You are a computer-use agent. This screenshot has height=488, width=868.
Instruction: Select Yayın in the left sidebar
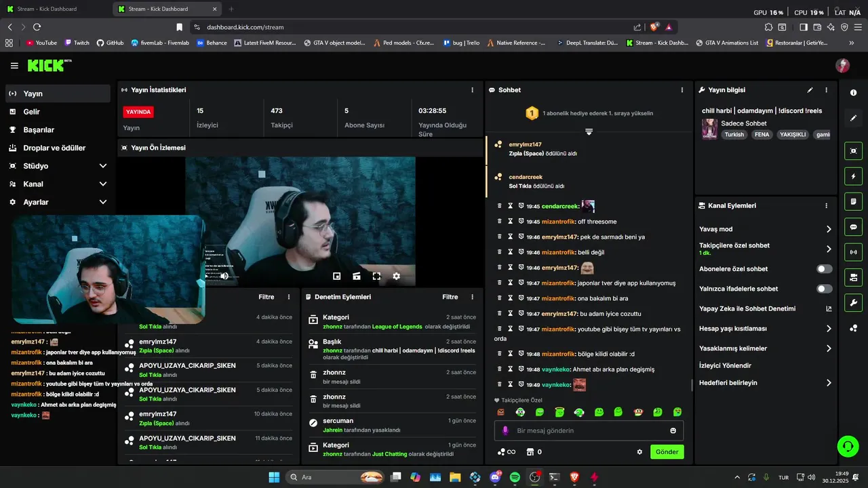58,94
